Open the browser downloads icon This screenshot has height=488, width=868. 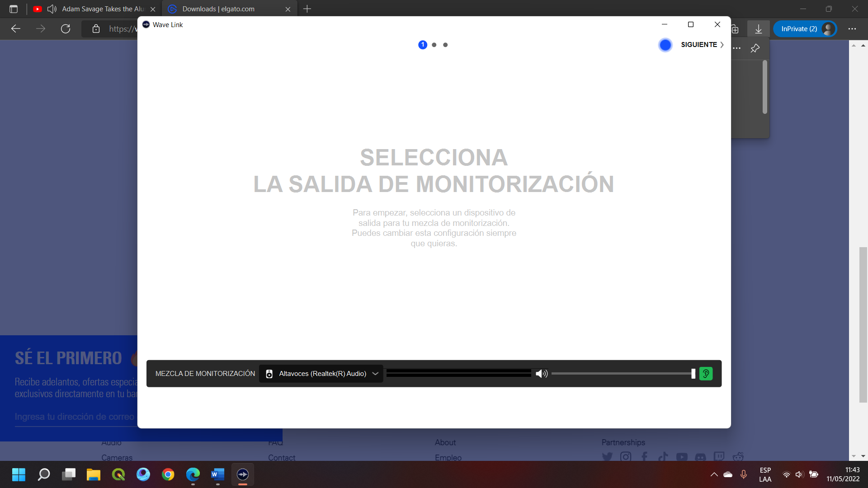pyautogui.click(x=758, y=29)
